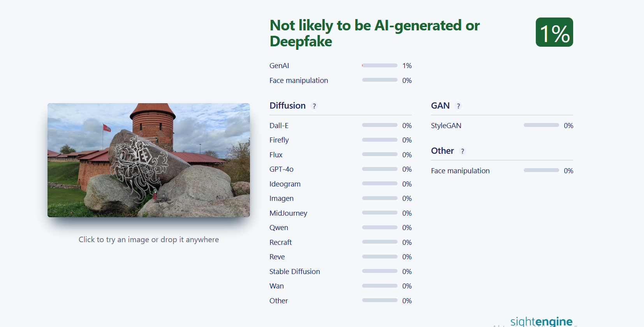The height and width of the screenshot is (327, 644).
Task: Click the Other section help icon
Action: tap(463, 151)
